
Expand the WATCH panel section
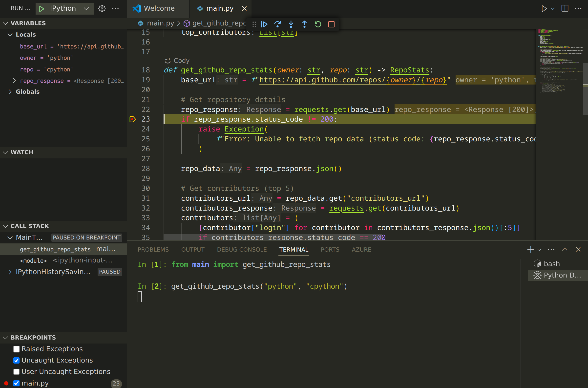7,151
